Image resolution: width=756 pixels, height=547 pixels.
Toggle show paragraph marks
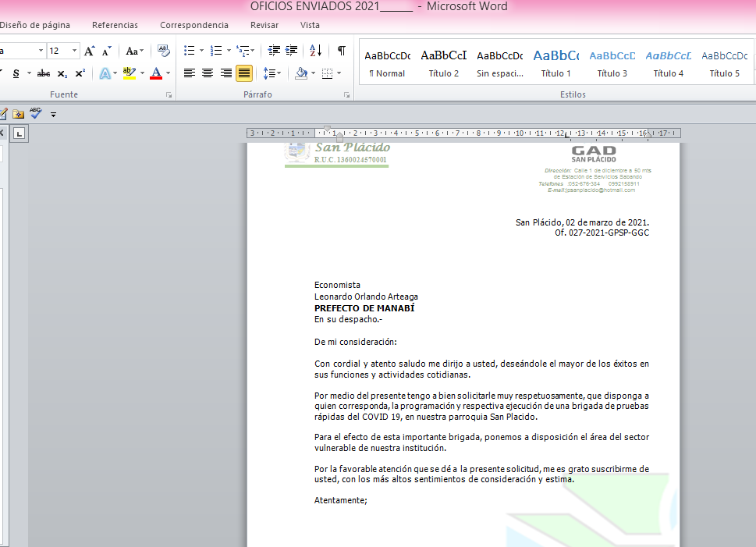point(342,51)
